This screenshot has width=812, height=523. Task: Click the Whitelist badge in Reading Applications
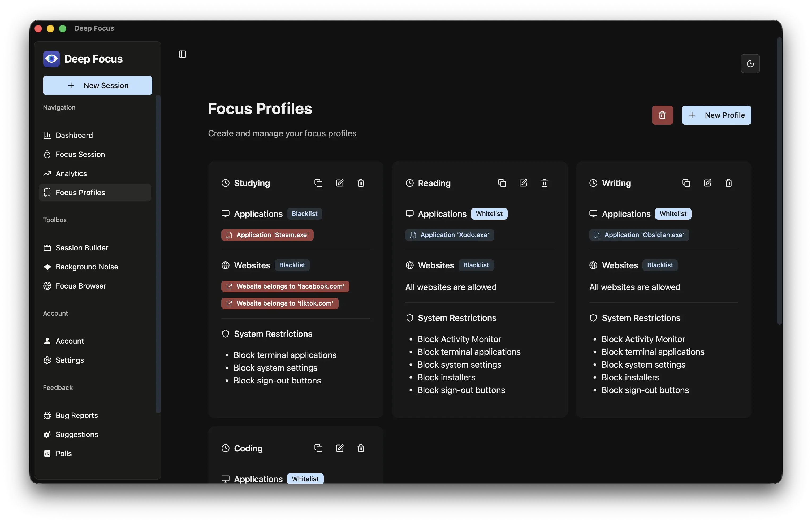[x=489, y=213]
